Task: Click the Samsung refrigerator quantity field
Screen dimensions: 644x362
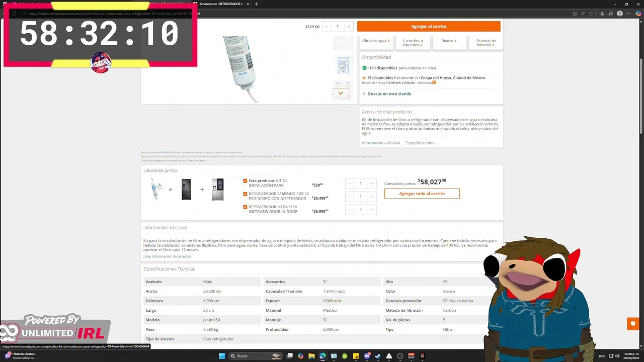Action: coord(361,197)
